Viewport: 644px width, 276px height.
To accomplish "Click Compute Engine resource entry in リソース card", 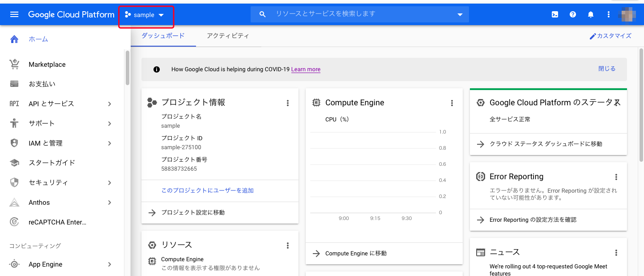I will [182, 259].
